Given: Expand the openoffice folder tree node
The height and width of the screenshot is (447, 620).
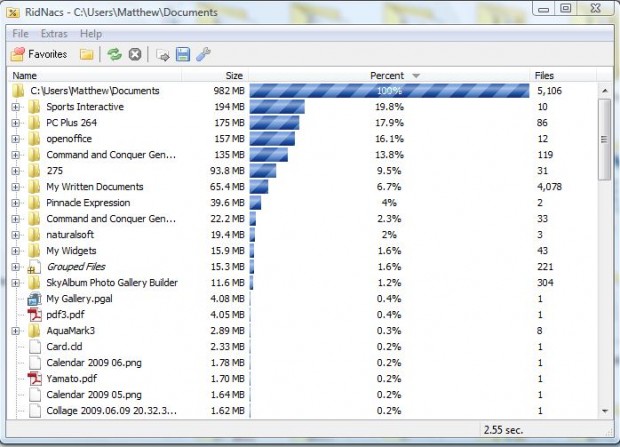Looking at the screenshot, I should (x=16, y=139).
